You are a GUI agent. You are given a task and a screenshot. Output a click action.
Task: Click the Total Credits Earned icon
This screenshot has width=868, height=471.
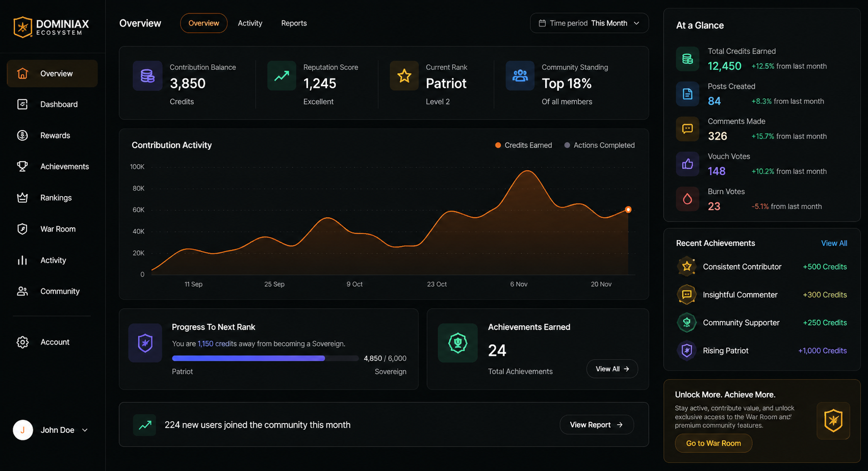[687, 59]
